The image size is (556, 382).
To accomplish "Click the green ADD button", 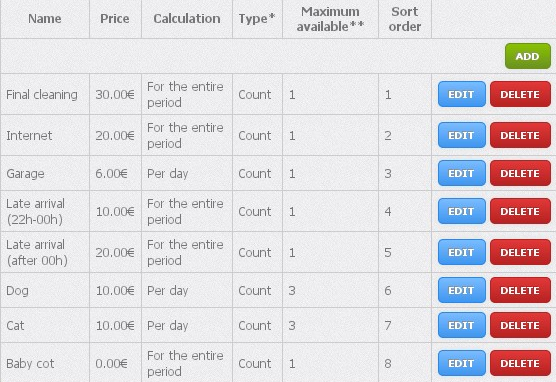I will click(528, 56).
